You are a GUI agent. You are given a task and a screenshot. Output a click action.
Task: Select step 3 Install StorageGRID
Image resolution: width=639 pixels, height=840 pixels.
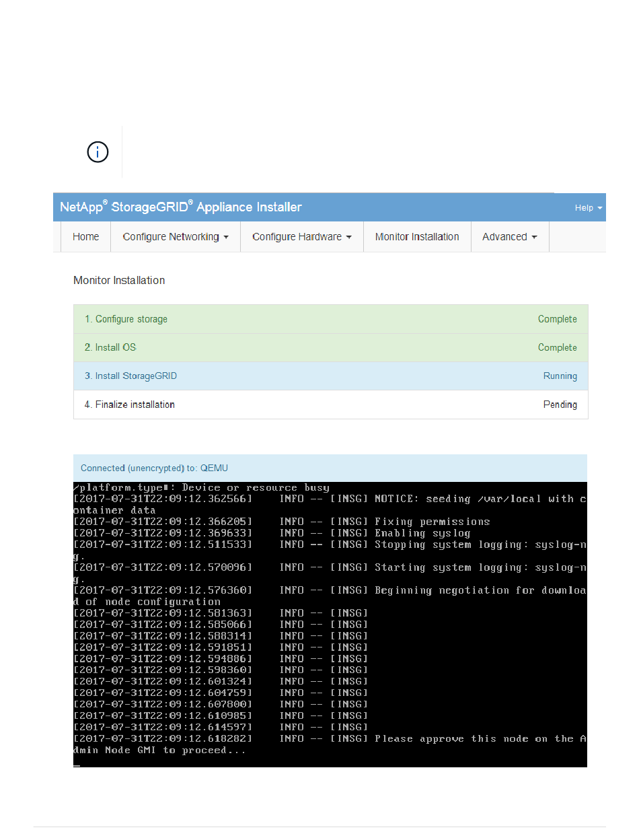(x=330, y=376)
